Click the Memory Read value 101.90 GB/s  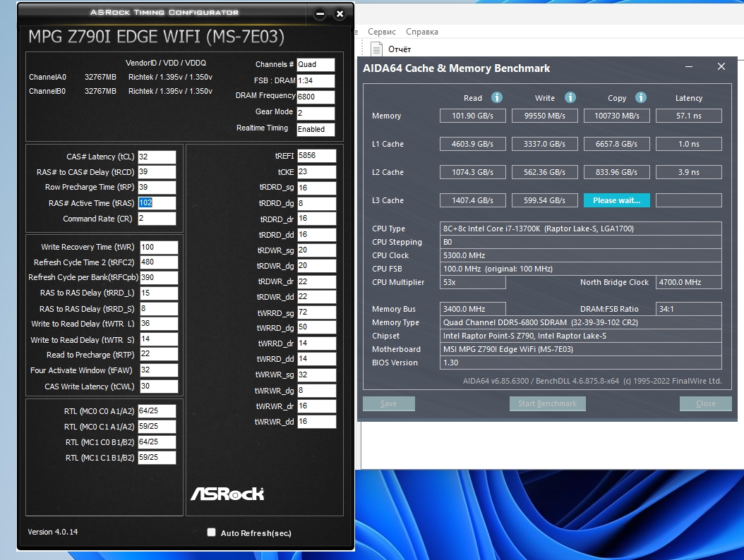pyautogui.click(x=473, y=116)
